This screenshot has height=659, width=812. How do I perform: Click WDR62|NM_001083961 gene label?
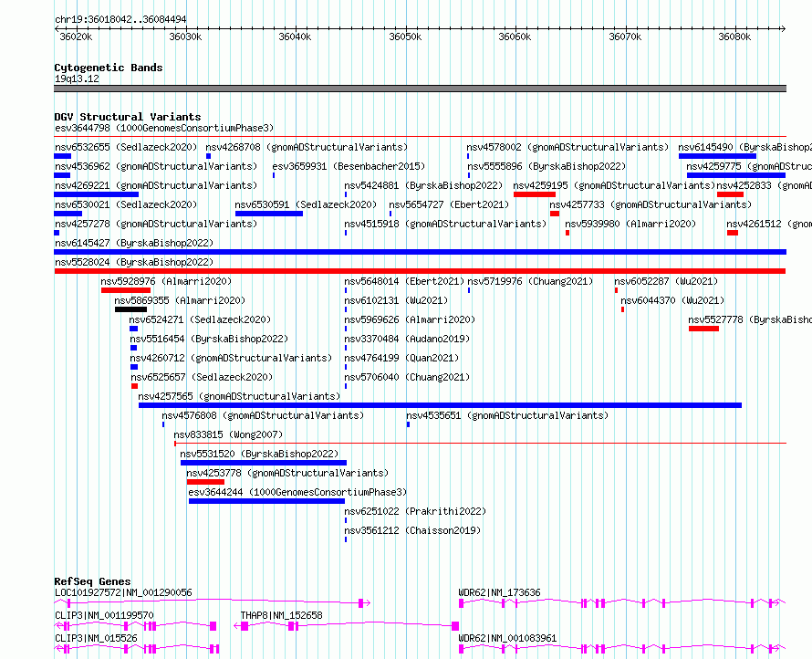(x=507, y=638)
